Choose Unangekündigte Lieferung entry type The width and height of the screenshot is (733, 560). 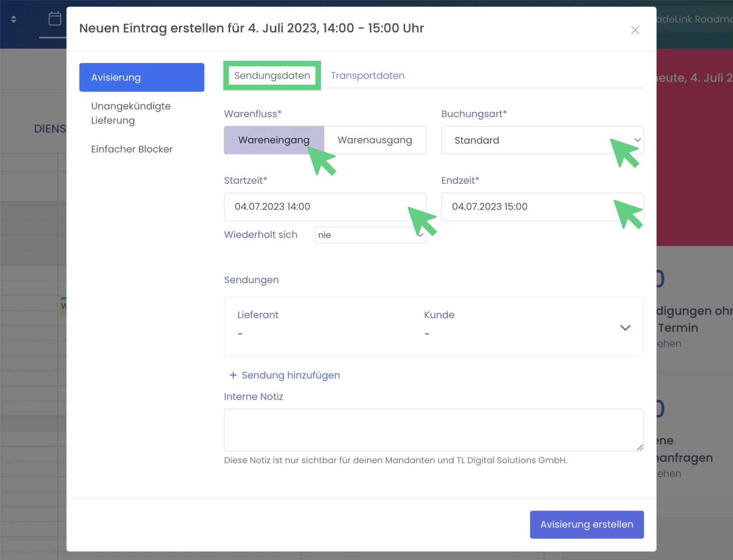(131, 113)
